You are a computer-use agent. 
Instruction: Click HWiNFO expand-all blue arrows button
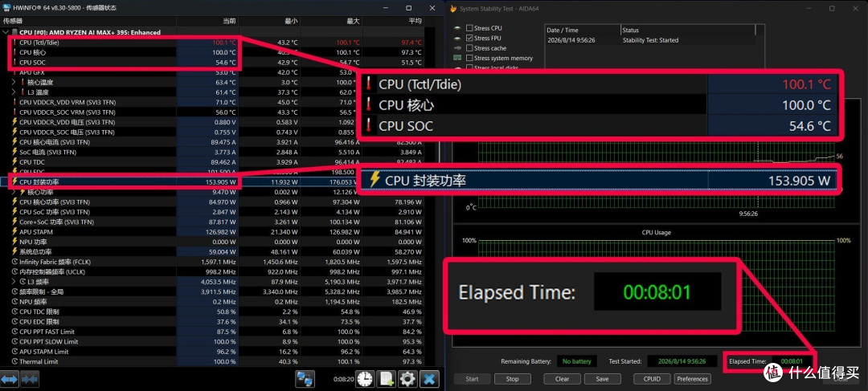coord(10,380)
